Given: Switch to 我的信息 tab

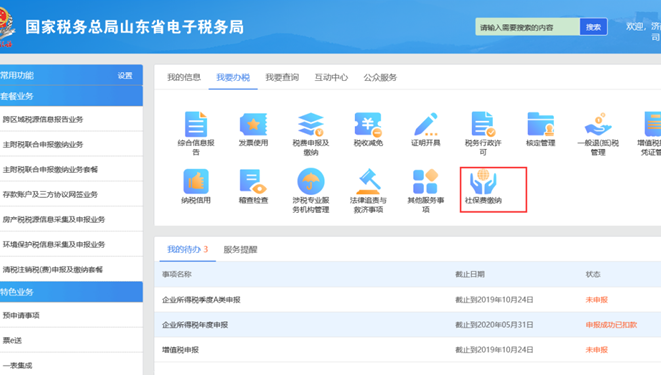Looking at the screenshot, I should [184, 77].
